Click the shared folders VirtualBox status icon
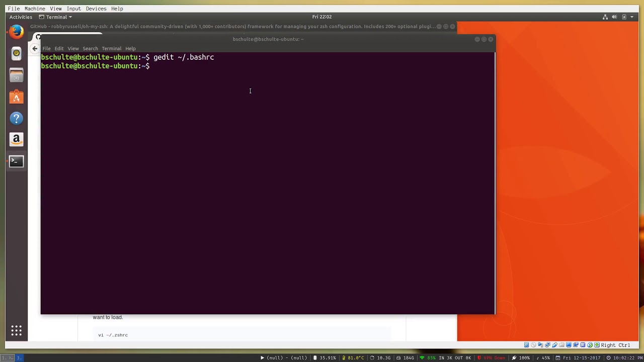The width and height of the screenshot is (644, 362). (x=561, y=345)
